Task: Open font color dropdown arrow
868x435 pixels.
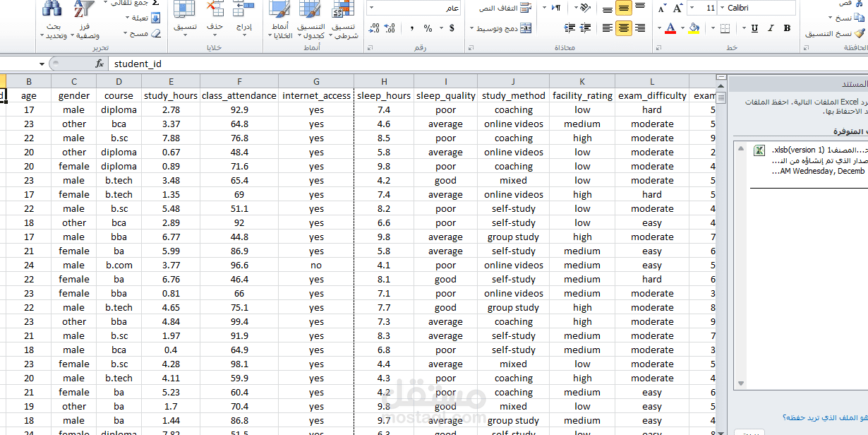Action: (659, 28)
